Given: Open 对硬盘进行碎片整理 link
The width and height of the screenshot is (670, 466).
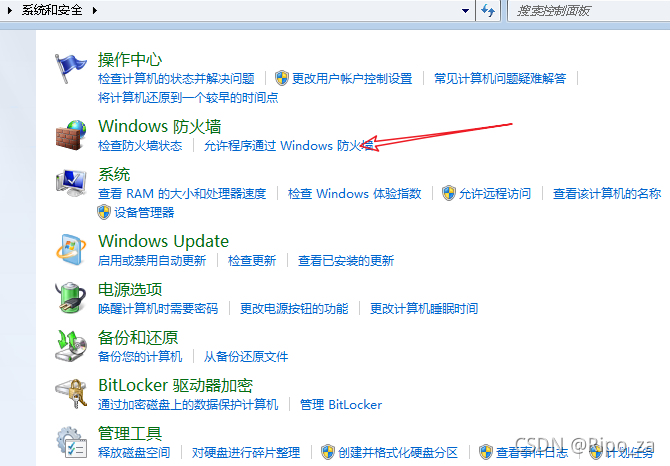Looking at the screenshot, I should click(246, 452).
